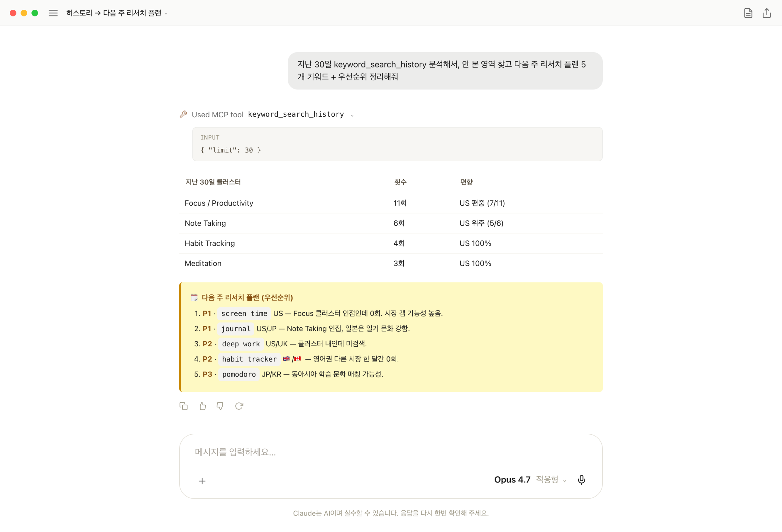Click the '지난 30일 클러스터' column header

click(x=213, y=182)
